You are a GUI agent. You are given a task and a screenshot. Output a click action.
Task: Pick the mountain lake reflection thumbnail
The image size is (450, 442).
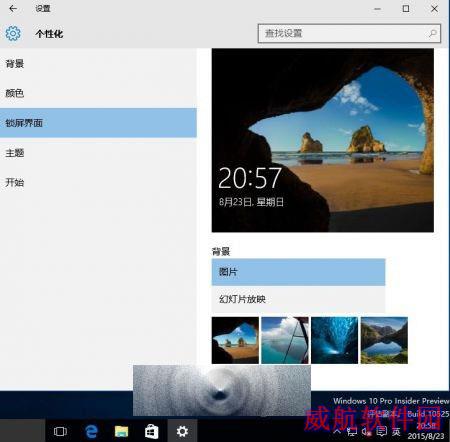pos(384,340)
